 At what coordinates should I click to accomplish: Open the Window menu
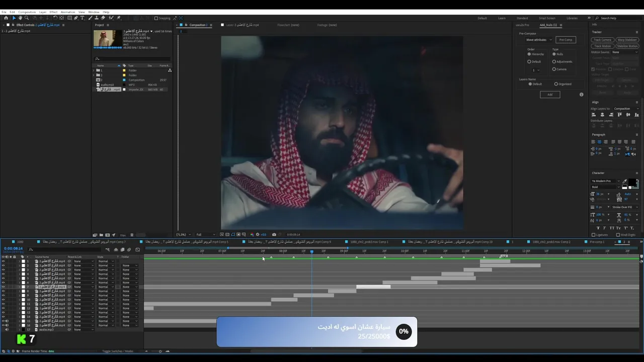click(x=94, y=12)
